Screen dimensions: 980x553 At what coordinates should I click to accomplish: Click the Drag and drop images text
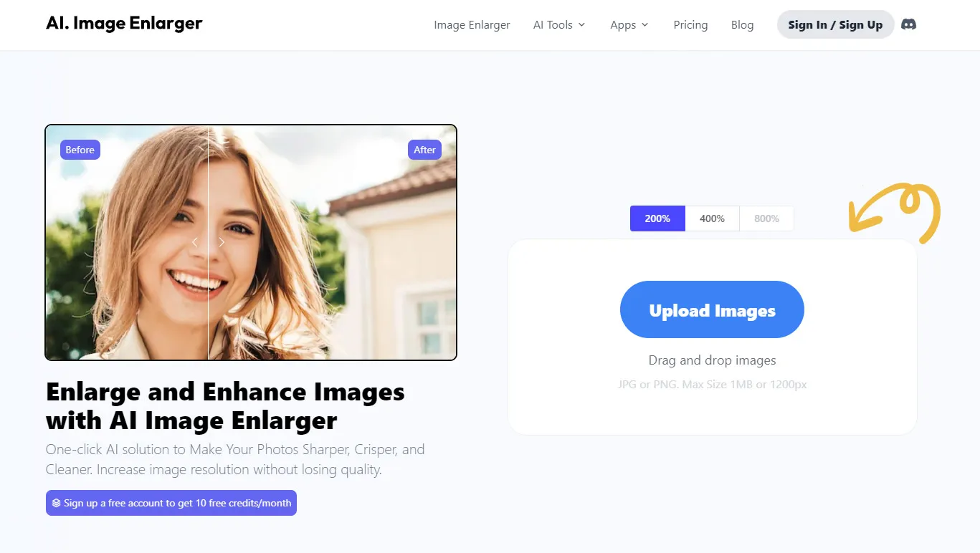(x=712, y=360)
